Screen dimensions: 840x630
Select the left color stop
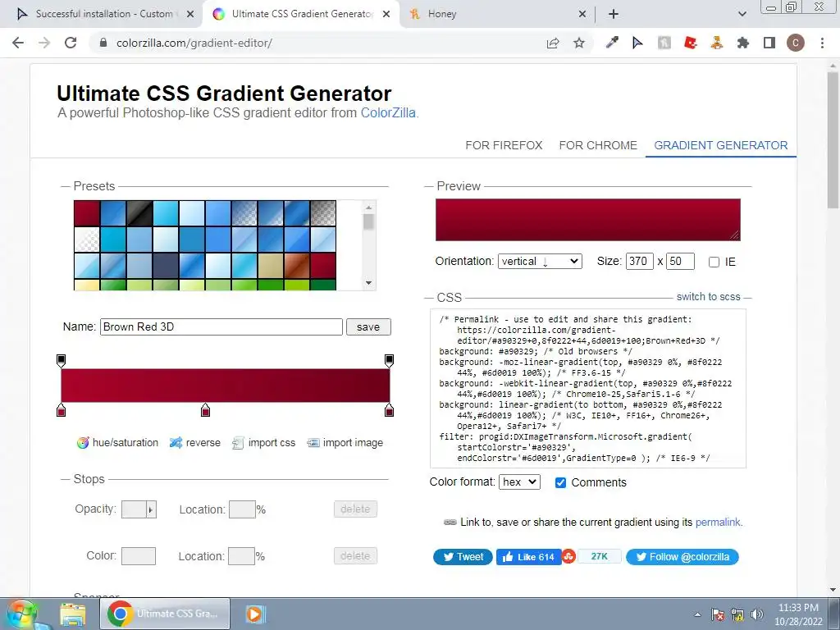click(61, 410)
